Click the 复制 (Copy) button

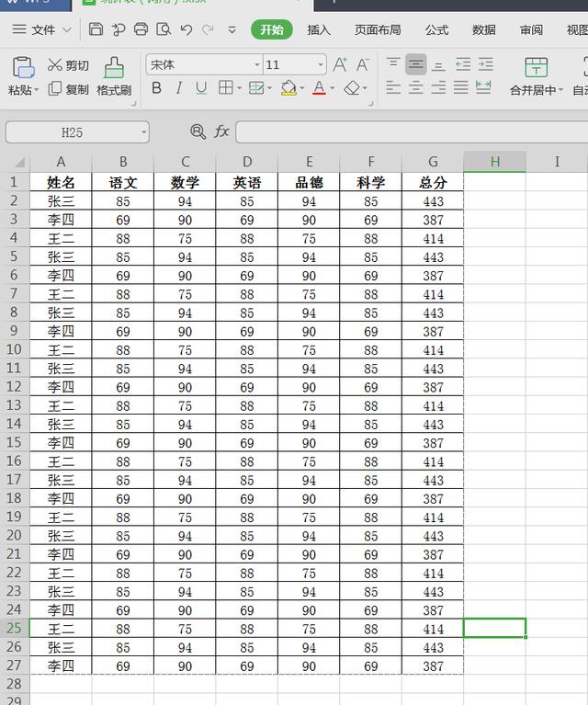(69, 89)
